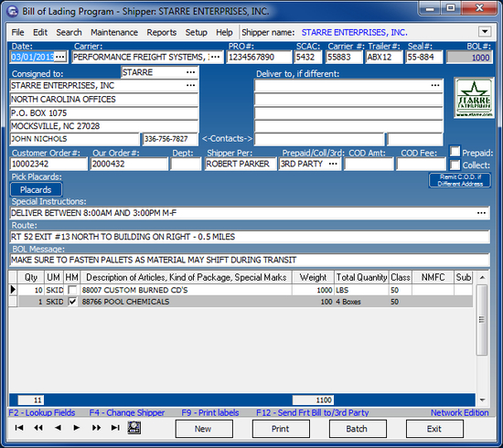Open the STARRE consignee code lookup ellipsis

pyautogui.click(x=191, y=72)
